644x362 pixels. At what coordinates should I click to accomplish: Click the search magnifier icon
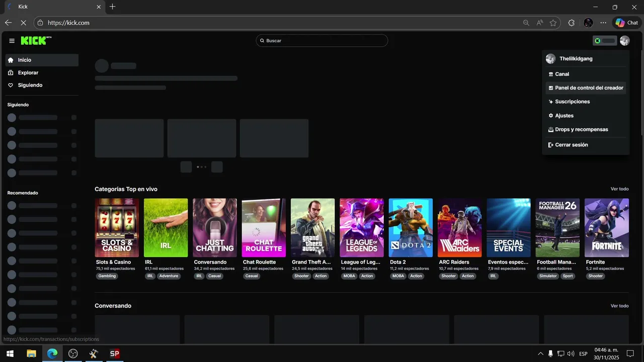[x=262, y=41]
